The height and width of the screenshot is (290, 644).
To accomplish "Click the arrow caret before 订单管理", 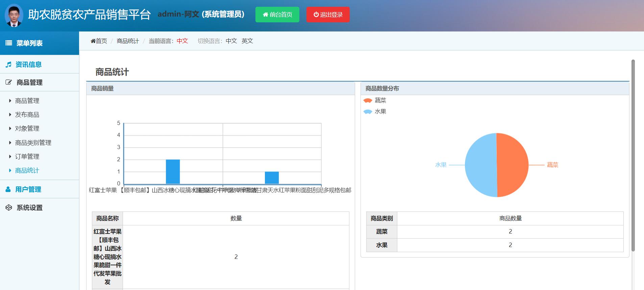I will (10, 156).
